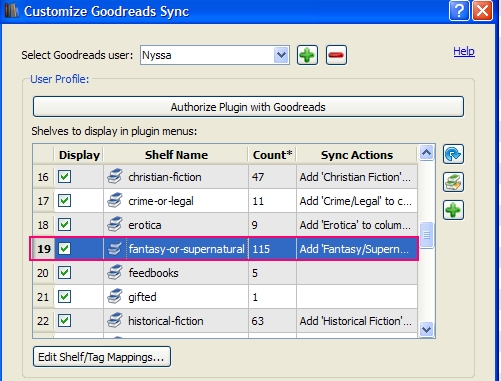Open context help with question mark button
This screenshot has height=381, width=501.
pos(459,11)
